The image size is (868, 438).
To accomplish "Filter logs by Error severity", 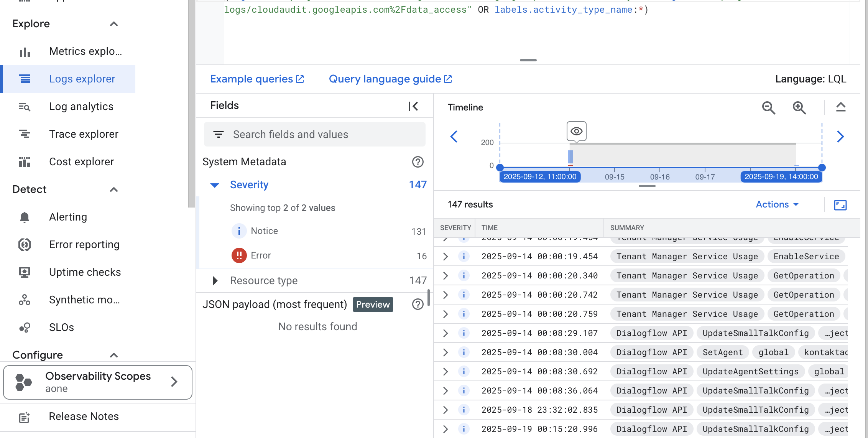I will point(261,255).
